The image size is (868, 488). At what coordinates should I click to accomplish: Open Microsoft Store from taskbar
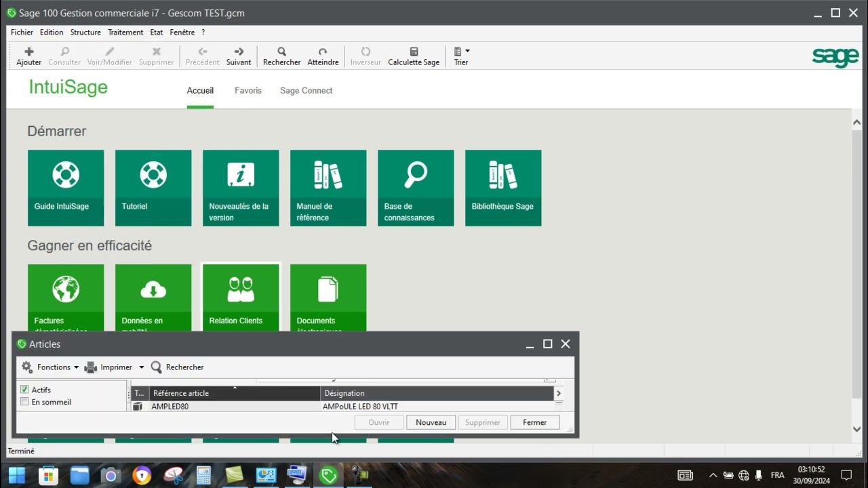click(48, 475)
